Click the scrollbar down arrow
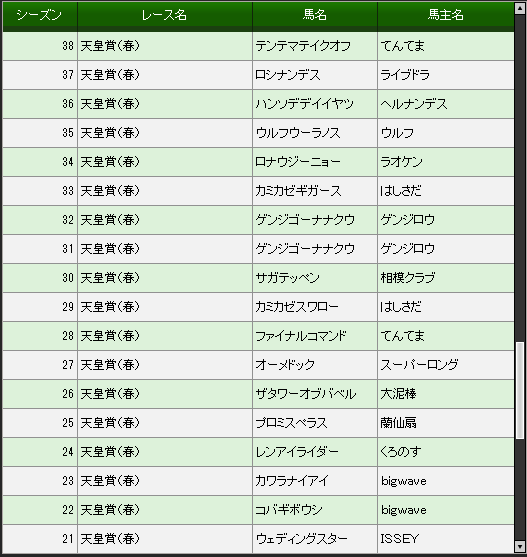The image size is (527, 557). pyautogui.click(x=520, y=545)
